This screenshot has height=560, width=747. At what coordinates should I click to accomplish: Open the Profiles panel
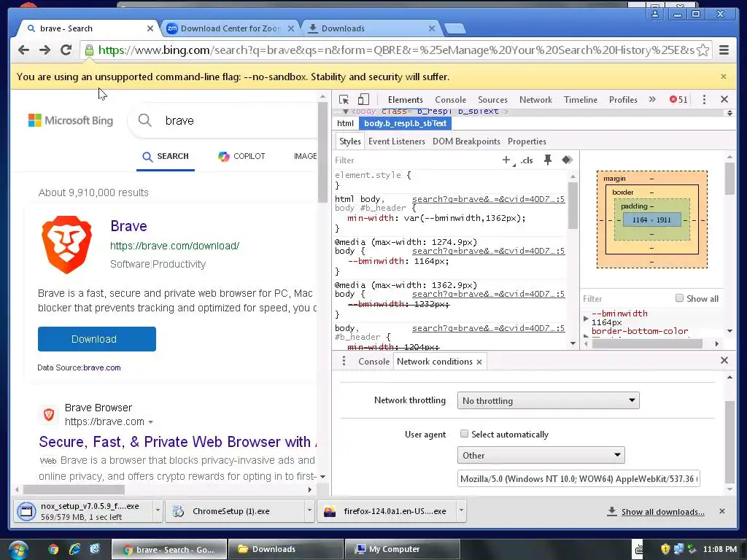[623, 99]
